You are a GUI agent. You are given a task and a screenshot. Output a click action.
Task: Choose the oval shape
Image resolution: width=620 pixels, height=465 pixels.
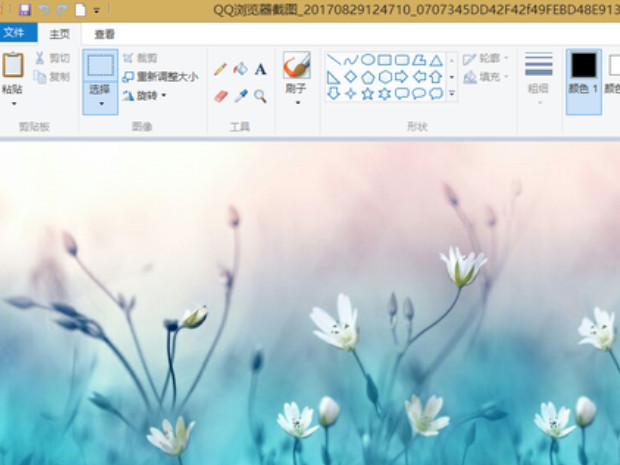coord(368,60)
